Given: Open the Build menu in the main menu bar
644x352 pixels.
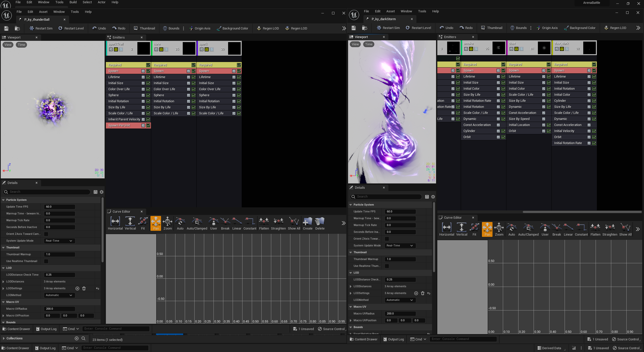Looking at the screenshot, I should click(73, 2).
